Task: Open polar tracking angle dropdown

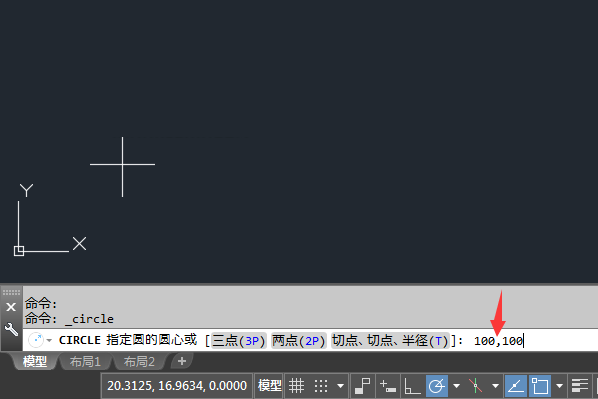Action: point(456,386)
